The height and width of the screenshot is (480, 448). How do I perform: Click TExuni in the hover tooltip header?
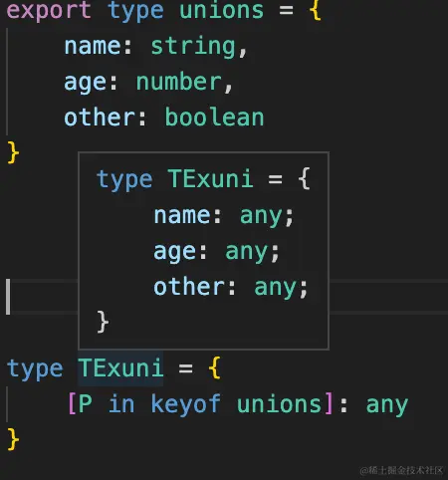pos(211,179)
